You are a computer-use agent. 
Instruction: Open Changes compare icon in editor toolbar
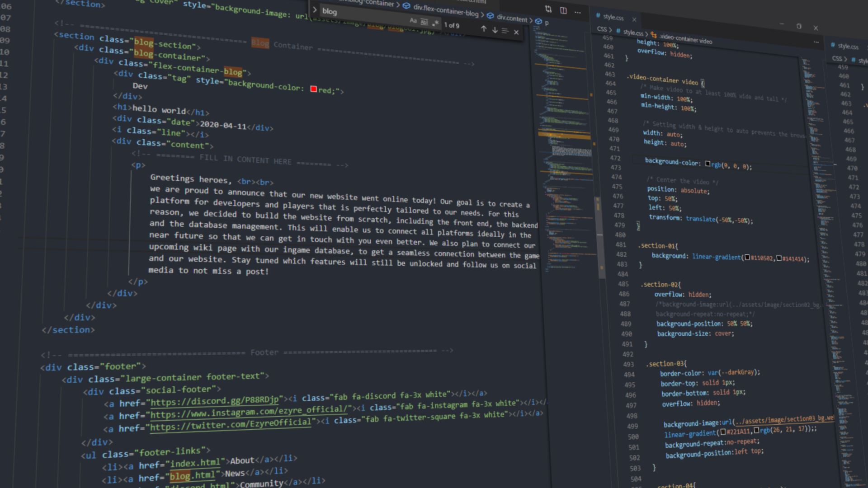[x=548, y=9]
